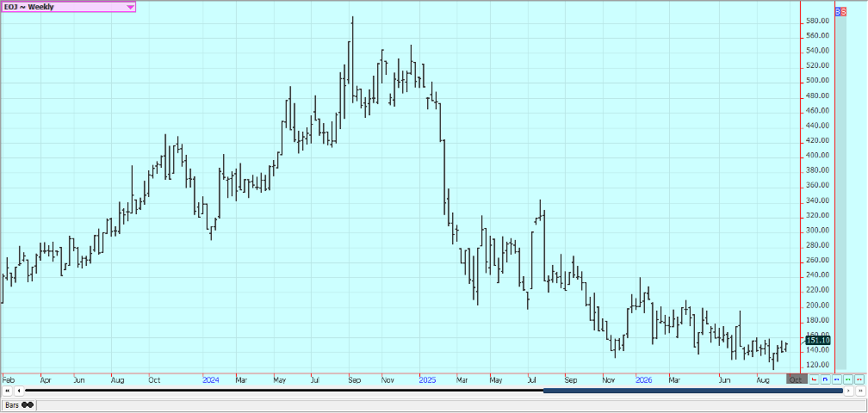
Task: Click the red arrow icon beside Oct
Action: 814,379
